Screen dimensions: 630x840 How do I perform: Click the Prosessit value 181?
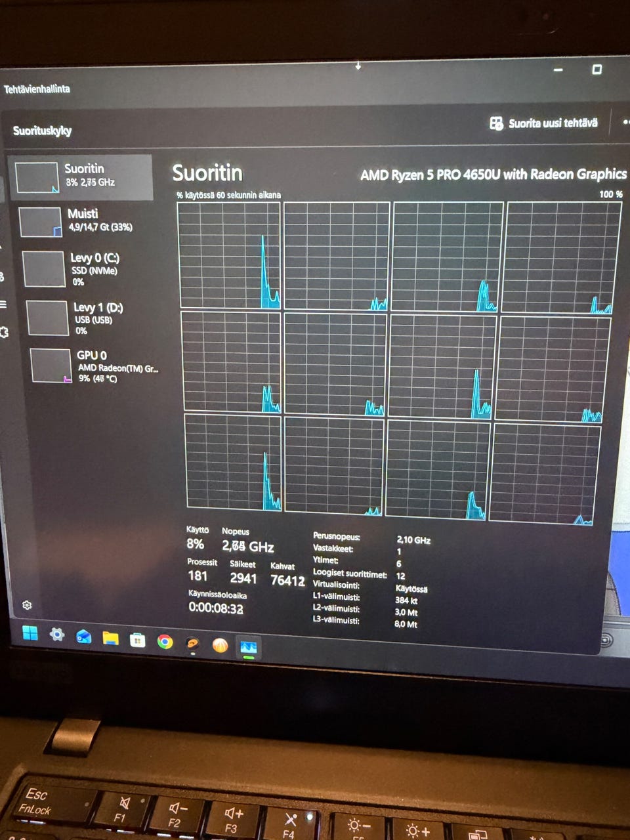[198, 576]
